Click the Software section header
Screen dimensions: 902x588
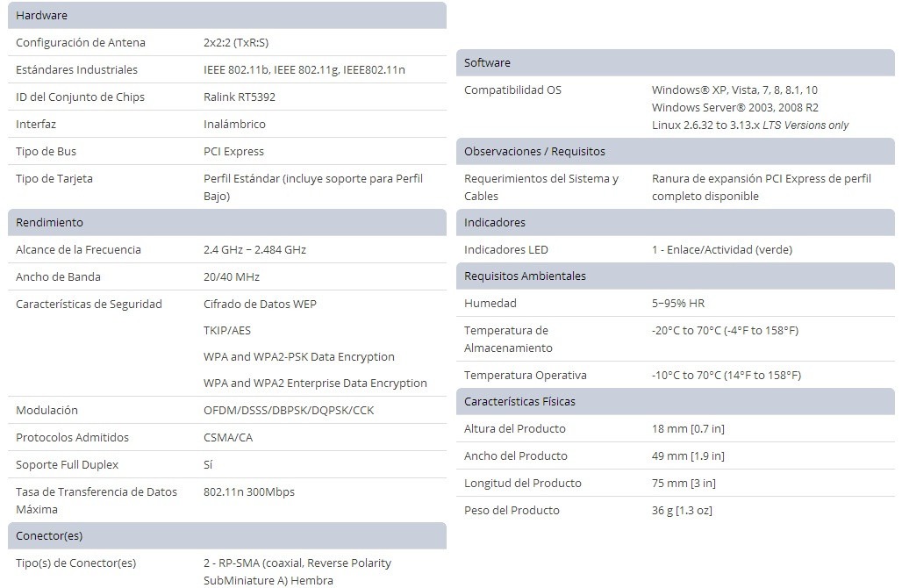676,62
